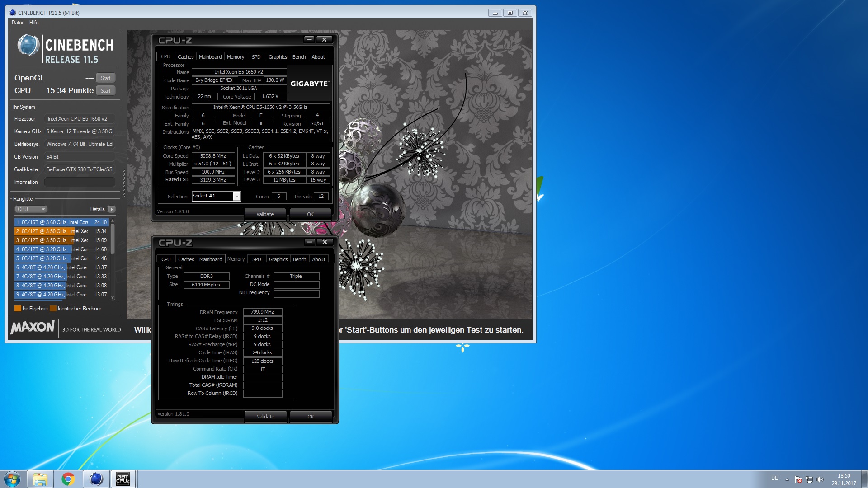This screenshot has width=868, height=488.
Task: Click the DRAM Frequency 799.9 MHz value
Action: click(263, 312)
